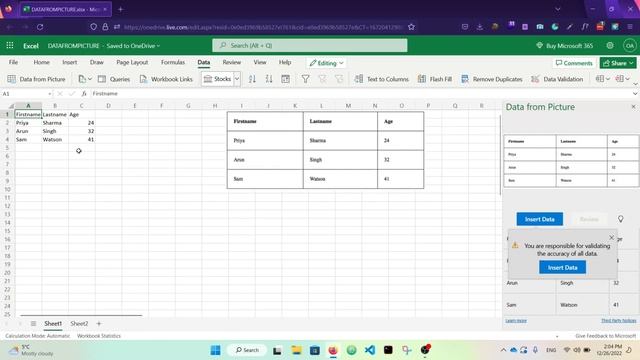Open the Queries pane button
Image resolution: width=640 pixels, height=360 pixels.
[x=114, y=79]
